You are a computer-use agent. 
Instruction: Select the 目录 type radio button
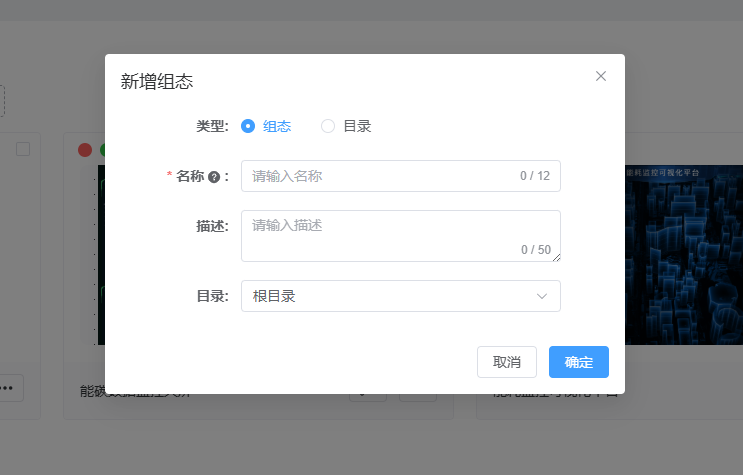[328, 126]
